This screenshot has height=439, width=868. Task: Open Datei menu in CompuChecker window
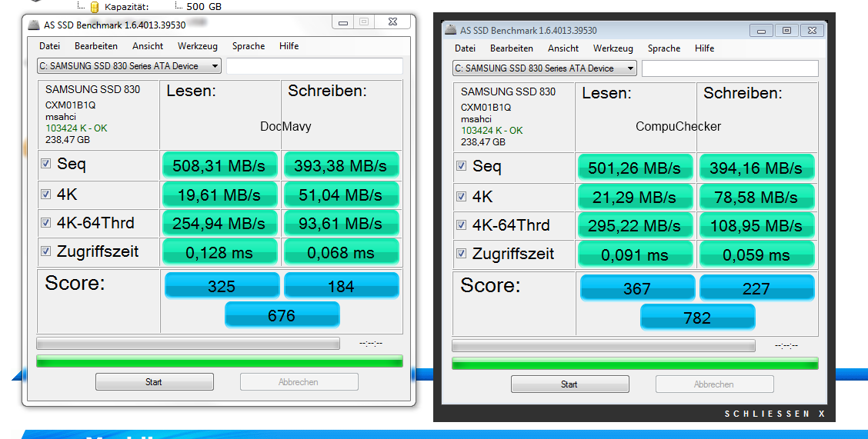tap(465, 48)
